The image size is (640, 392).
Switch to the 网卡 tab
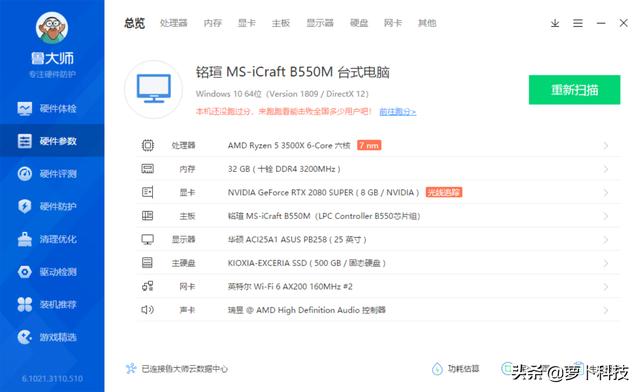coord(393,23)
